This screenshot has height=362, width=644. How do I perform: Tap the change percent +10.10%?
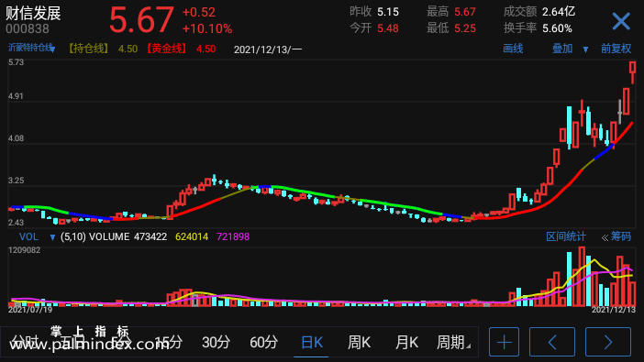pos(207,28)
